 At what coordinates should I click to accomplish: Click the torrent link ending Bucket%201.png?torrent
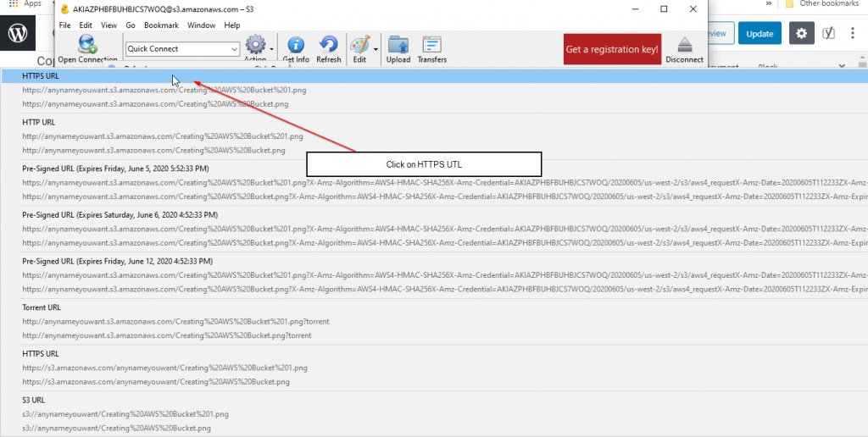point(176,321)
